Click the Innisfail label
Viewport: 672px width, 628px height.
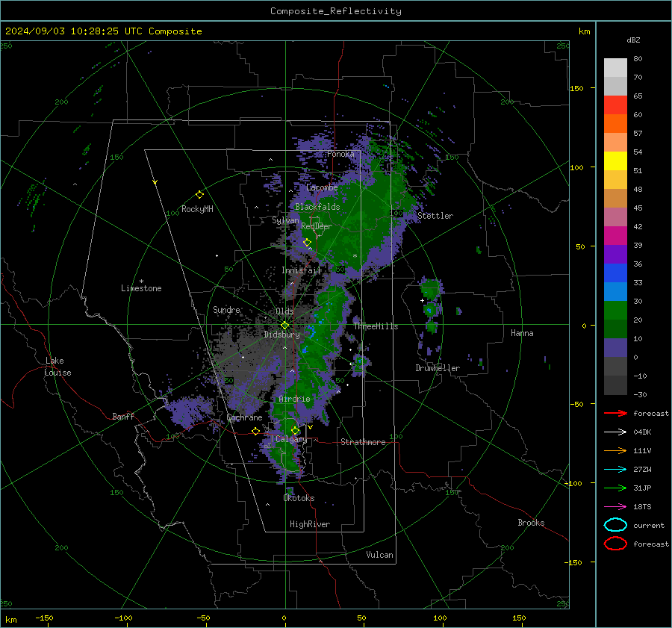[x=301, y=270]
